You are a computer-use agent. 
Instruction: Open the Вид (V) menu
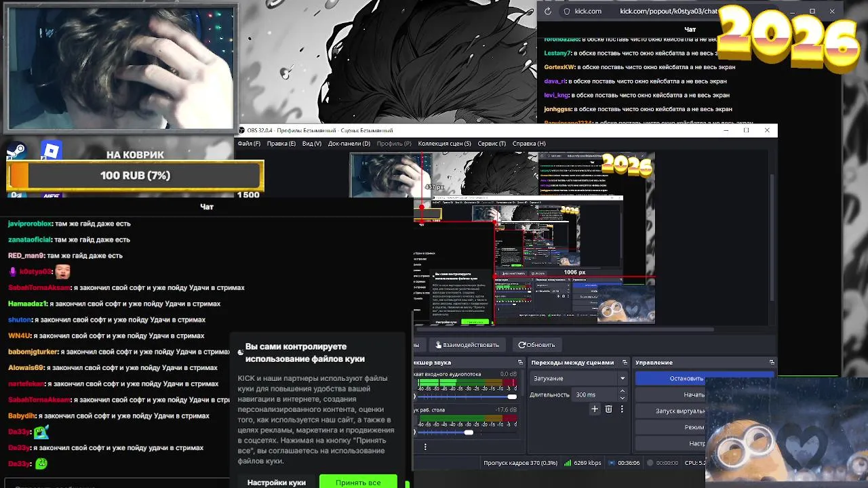[x=312, y=144]
